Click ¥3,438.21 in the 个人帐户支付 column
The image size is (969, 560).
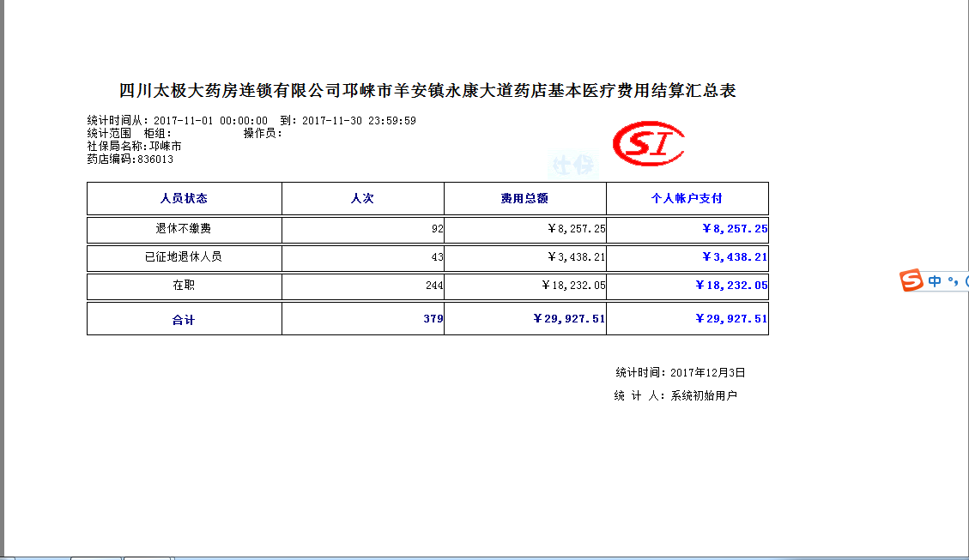point(735,257)
